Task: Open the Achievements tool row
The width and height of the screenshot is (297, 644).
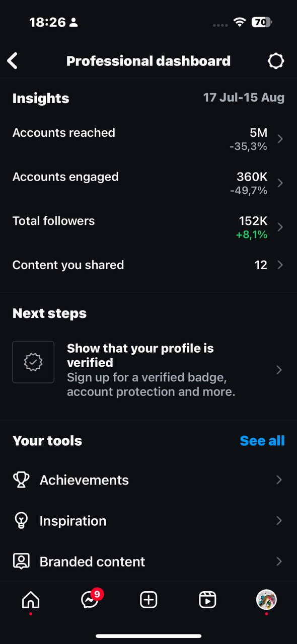Action: click(x=148, y=480)
